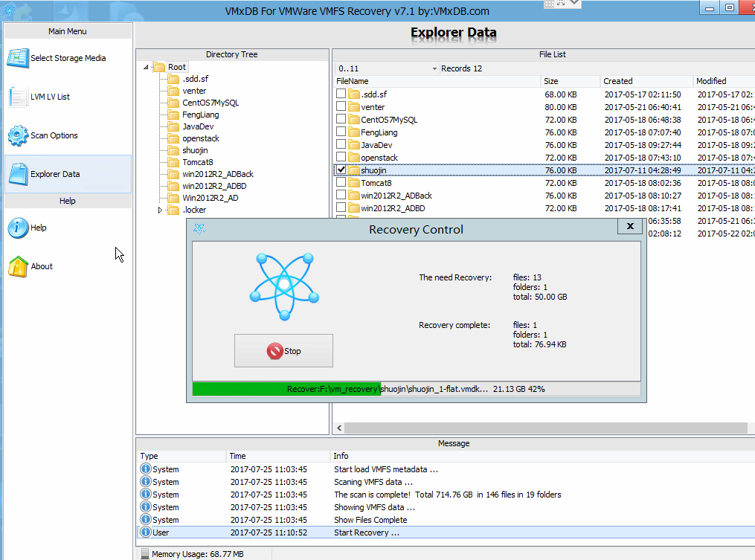This screenshot has width=755, height=560.
Task: Check the CentOS7MySQL checkbox in File List
Action: point(341,118)
